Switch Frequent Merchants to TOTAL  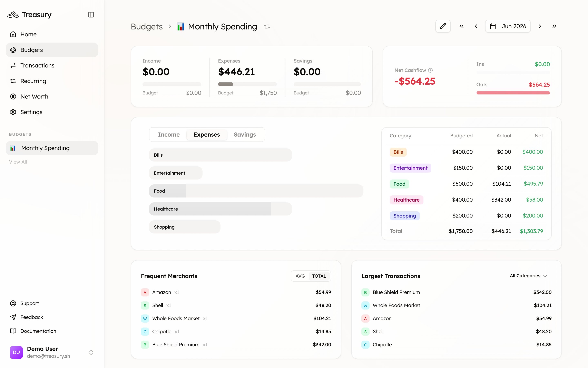pyautogui.click(x=319, y=276)
